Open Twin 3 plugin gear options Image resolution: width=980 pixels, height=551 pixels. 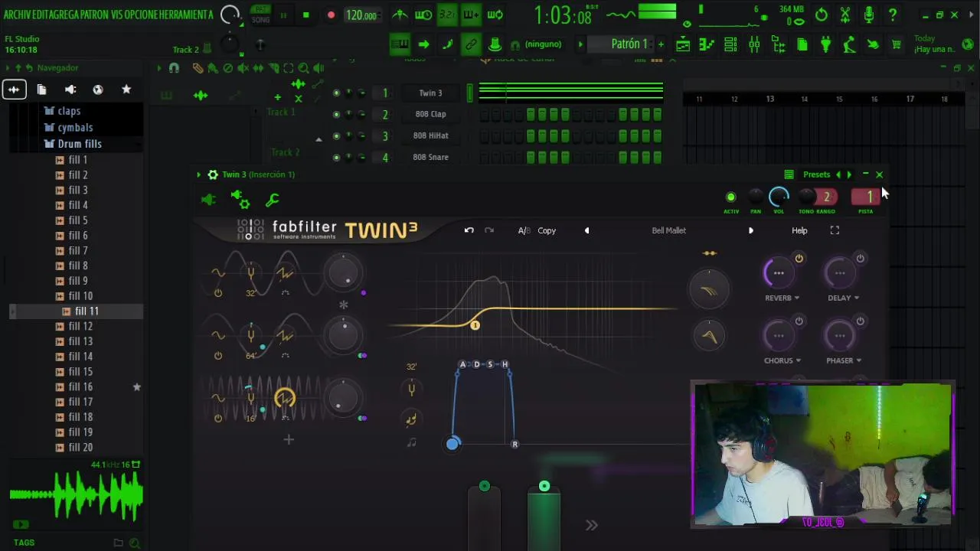213,174
